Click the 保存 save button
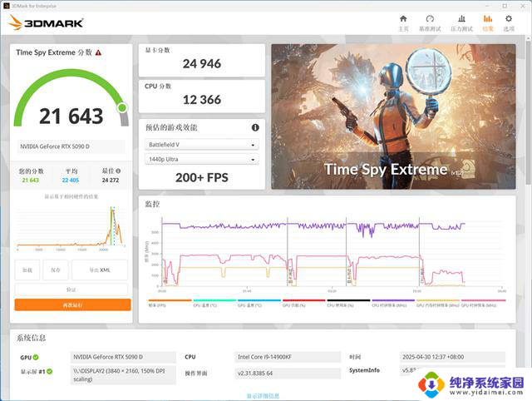 pos(56,270)
